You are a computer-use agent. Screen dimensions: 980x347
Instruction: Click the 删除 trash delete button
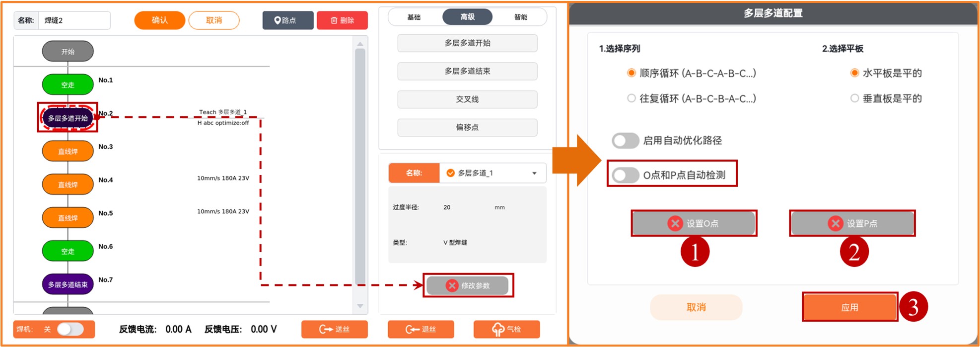click(x=342, y=20)
